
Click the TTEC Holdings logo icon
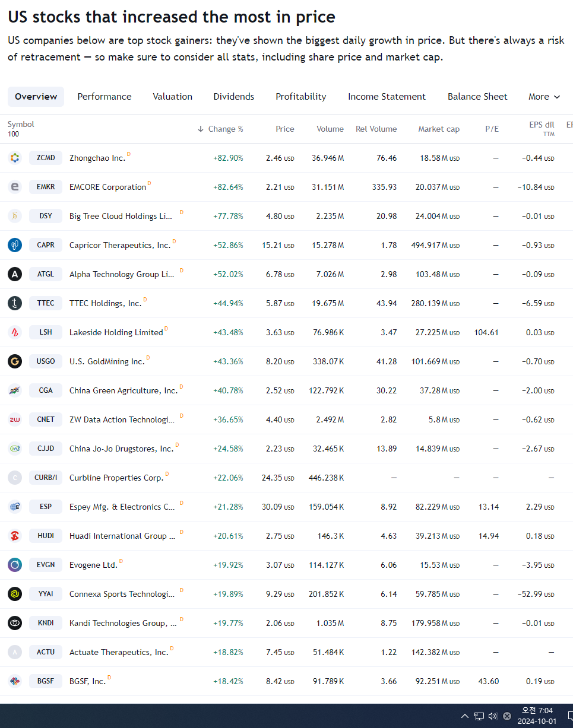point(15,303)
